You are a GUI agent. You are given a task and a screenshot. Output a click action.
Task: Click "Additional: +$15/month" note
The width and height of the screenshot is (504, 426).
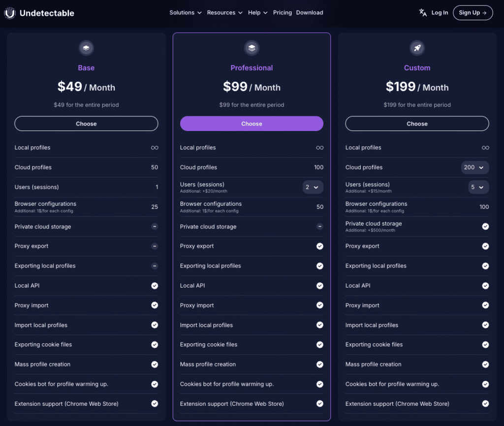[368, 191]
